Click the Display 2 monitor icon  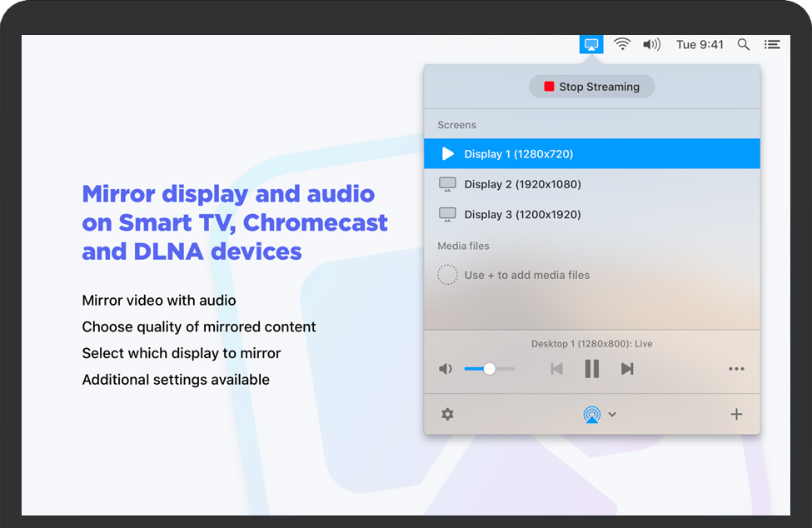(447, 184)
